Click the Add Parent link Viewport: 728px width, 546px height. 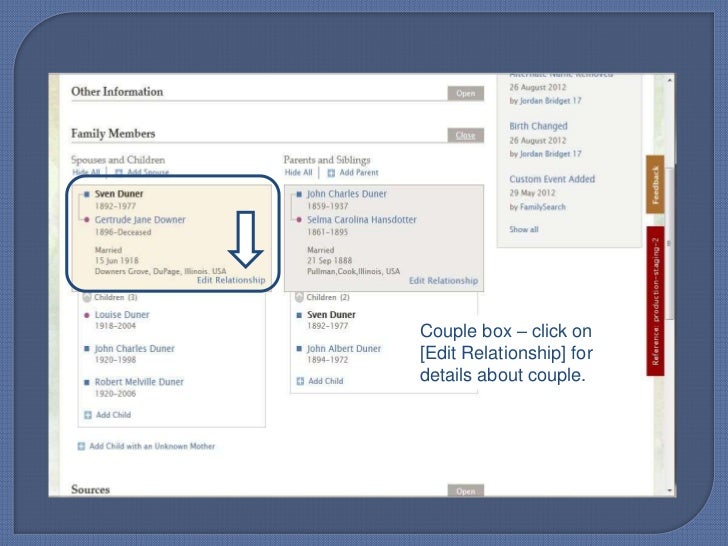coord(359,172)
